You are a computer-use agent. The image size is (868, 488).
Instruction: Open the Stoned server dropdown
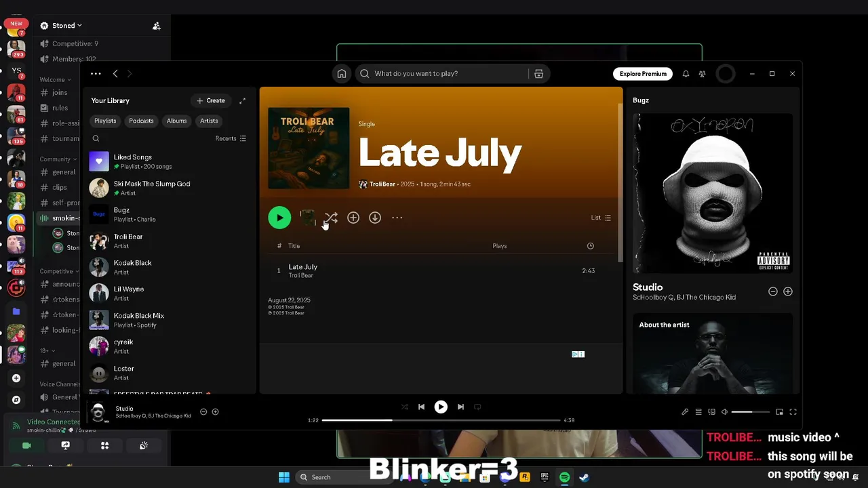click(x=68, y=26)
